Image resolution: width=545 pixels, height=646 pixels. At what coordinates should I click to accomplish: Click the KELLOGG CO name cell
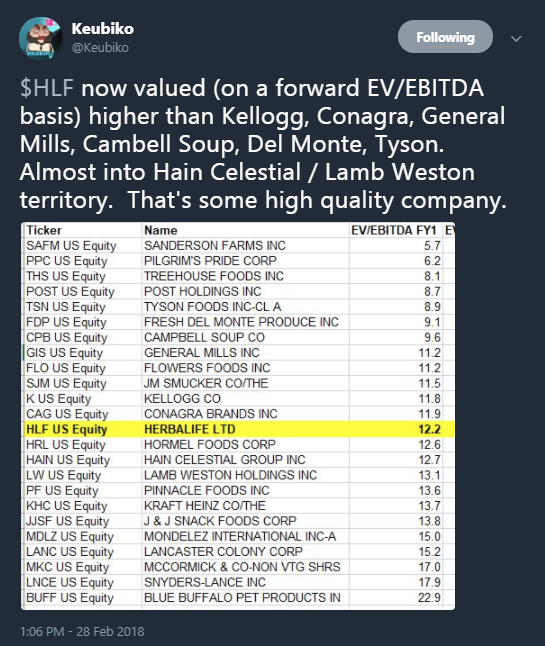[x=182, y=399]
